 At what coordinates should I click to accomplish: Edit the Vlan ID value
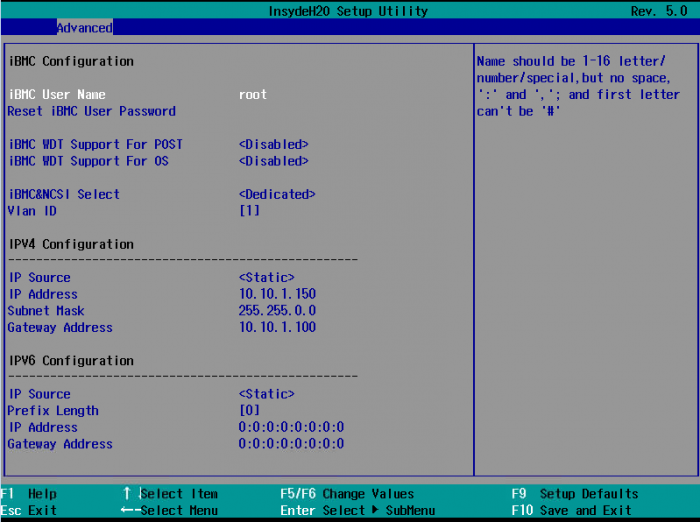[x=249, y=211]
